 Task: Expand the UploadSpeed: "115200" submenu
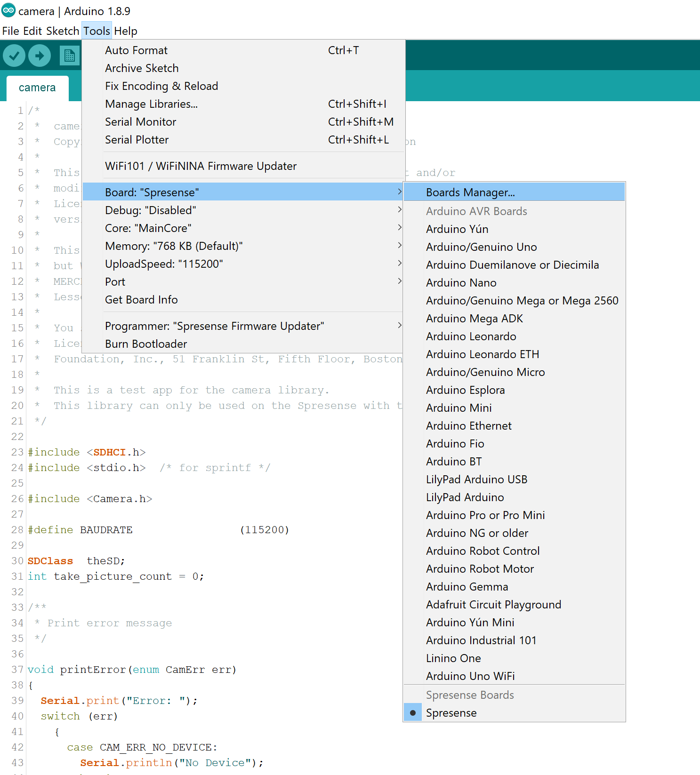tap(243, 264)
